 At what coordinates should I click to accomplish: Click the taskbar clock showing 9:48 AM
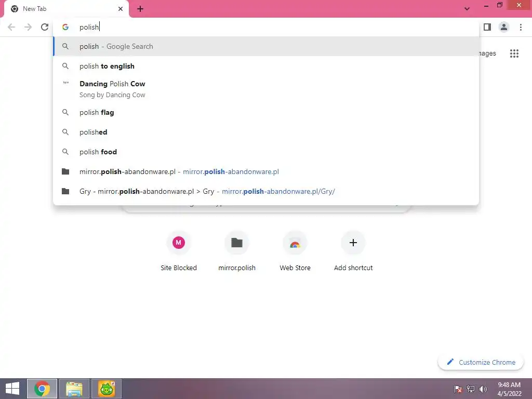(509, 389)
